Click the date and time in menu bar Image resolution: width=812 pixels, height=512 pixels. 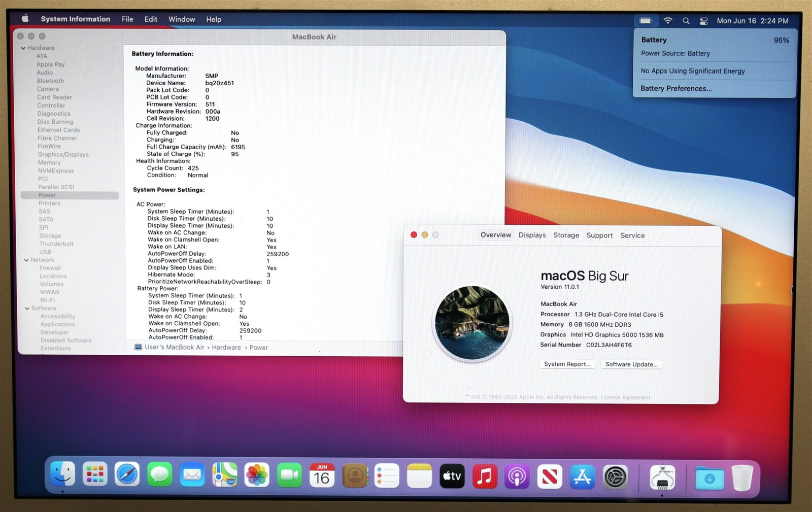pyautogui.click(x=753, y=21)
